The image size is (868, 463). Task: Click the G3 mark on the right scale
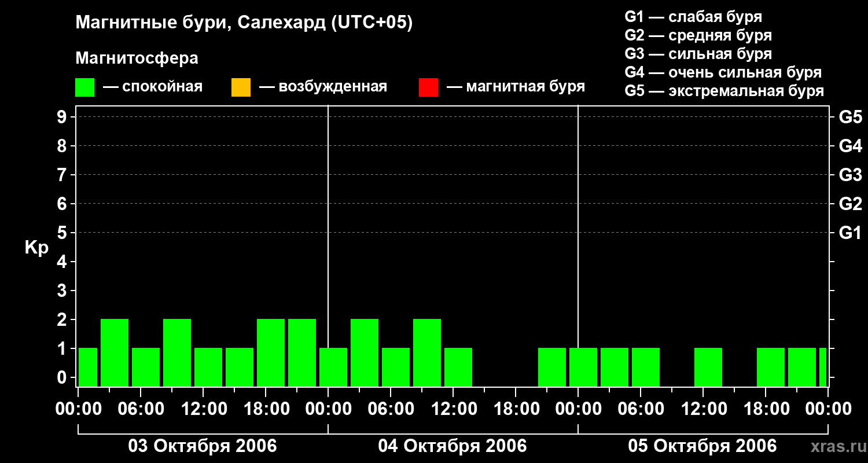pyautogui.click(x=850, y=175)
